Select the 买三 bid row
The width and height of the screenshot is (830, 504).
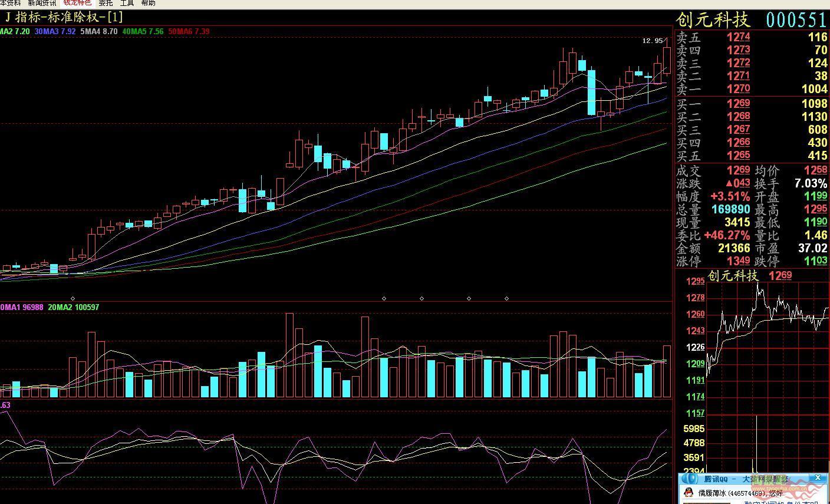click(752, 130)
